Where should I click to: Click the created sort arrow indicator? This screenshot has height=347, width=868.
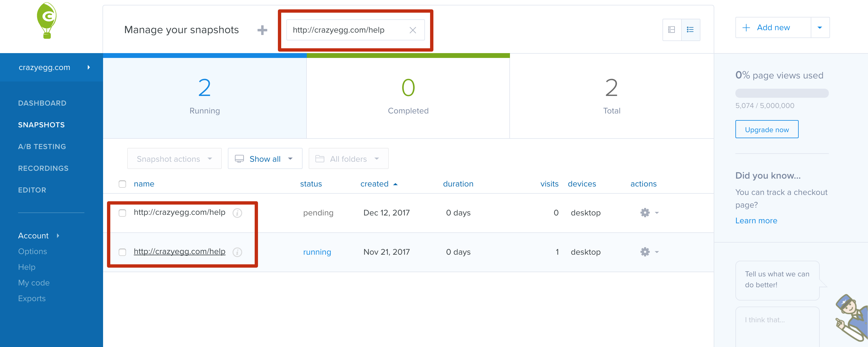click(x=396, y=184)
